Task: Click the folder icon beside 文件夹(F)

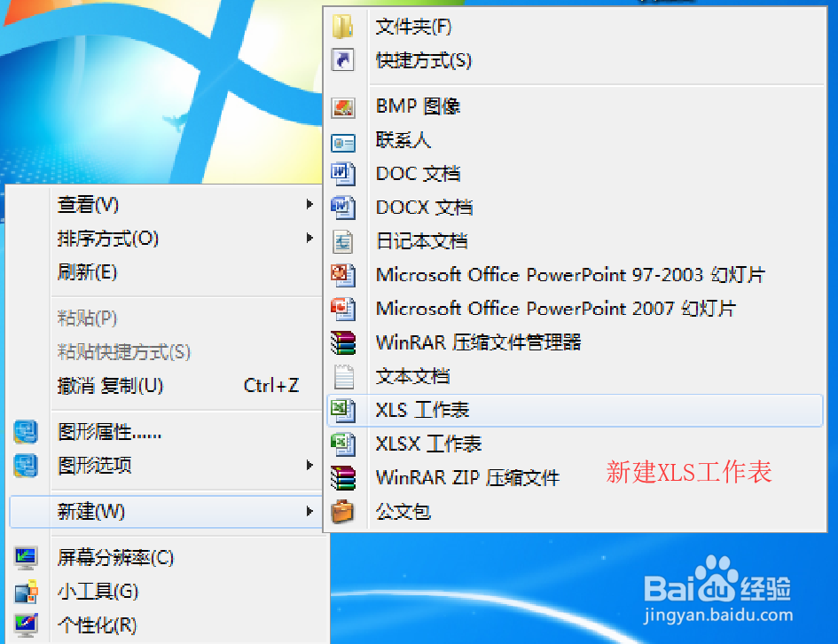Action: (x=342, y=27)
